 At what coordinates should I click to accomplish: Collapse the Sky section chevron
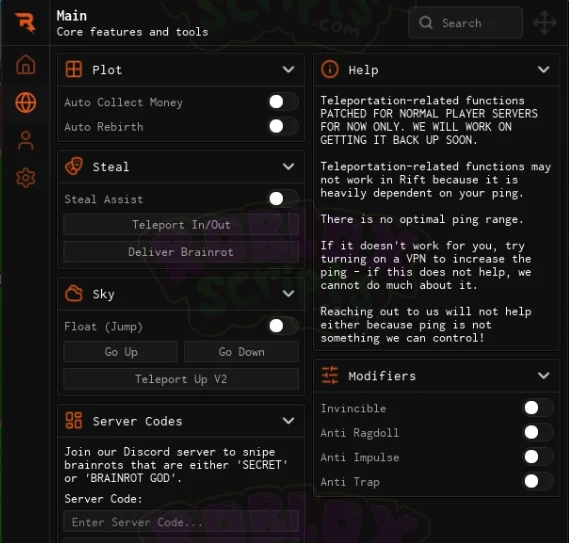click(288, 294)
